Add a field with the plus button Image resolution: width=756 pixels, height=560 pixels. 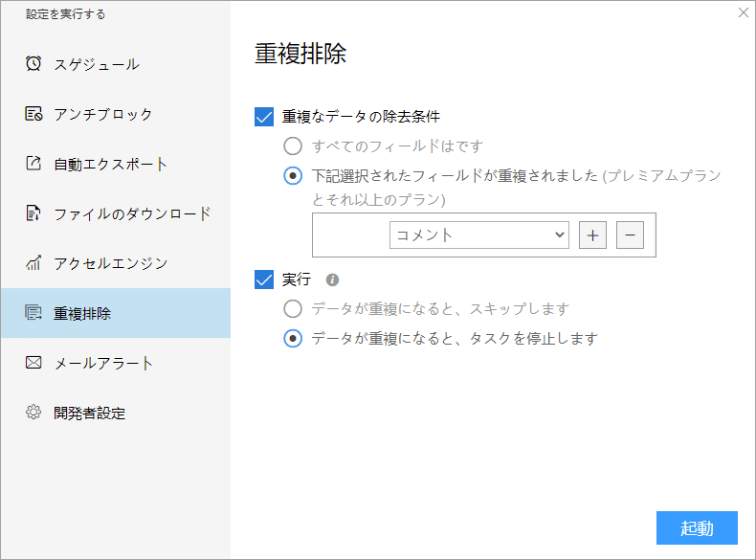[x=592, y=235]
